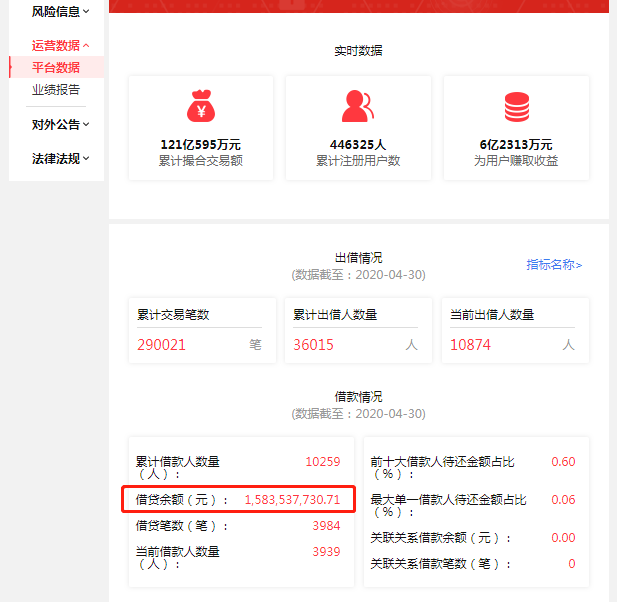Click the 10259 borrower count
Screen dimensions: 617x602
[323, 462]
